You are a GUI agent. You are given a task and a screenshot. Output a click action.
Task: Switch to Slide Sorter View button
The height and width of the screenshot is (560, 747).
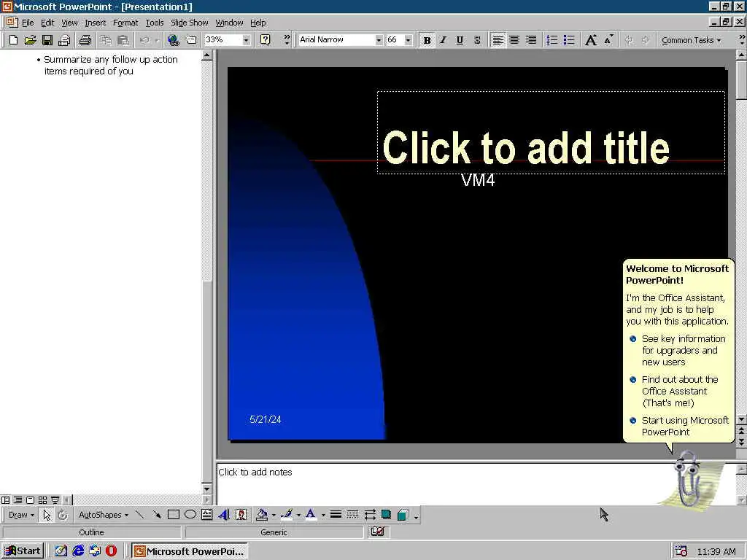point(42,500)
